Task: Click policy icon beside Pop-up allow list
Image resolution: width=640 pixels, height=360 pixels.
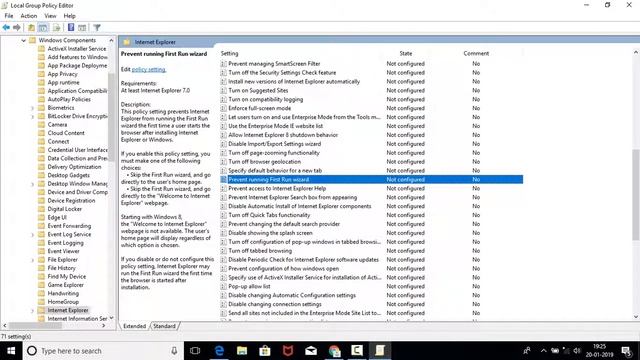Action: pos(223,287)
